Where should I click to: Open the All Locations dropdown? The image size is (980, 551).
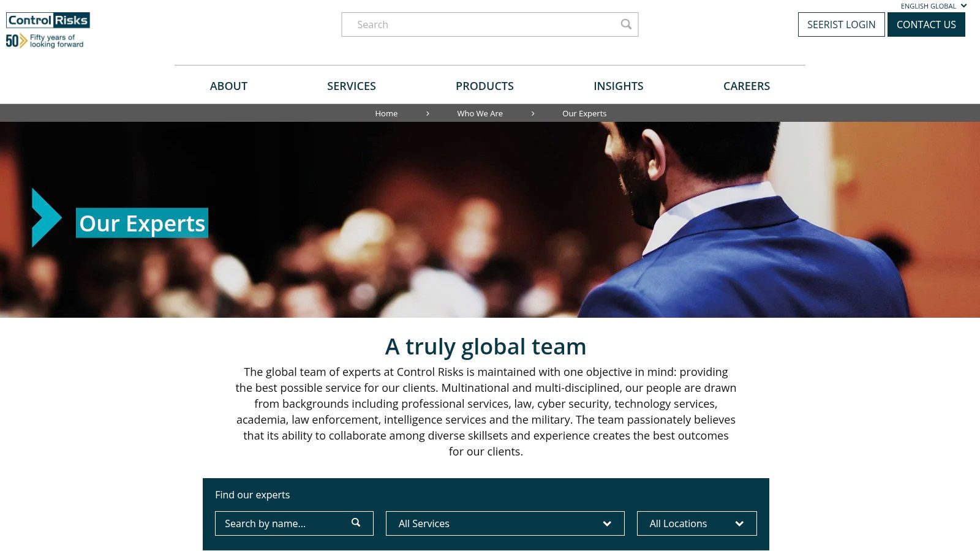pyautogui.click(x=697, y=523)
